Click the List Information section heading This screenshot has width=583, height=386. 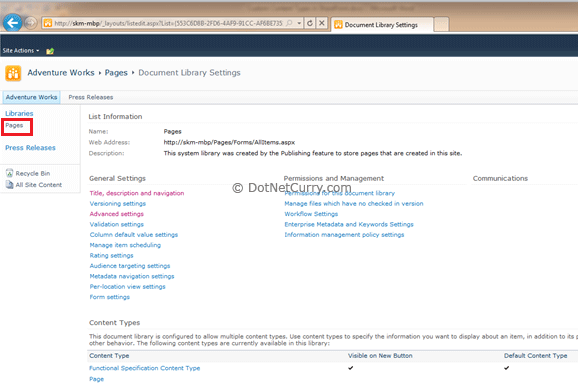point(115,116)
